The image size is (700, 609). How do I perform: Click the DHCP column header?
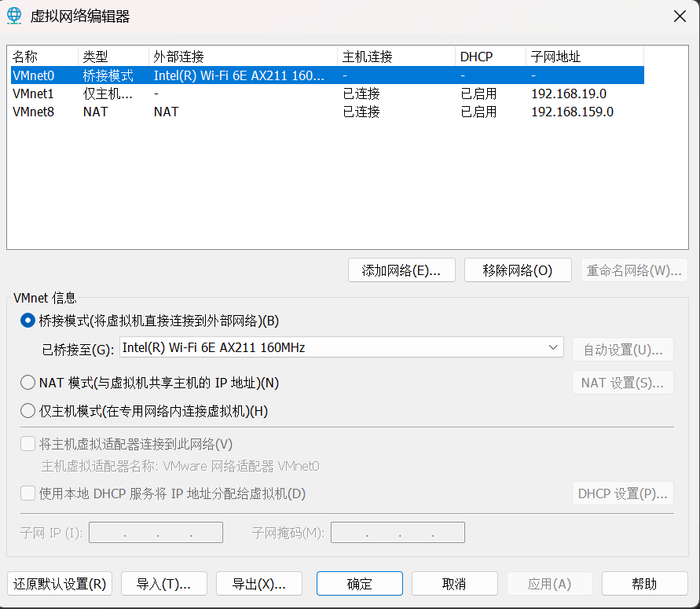pyautogui.click(x=490, y=57)
